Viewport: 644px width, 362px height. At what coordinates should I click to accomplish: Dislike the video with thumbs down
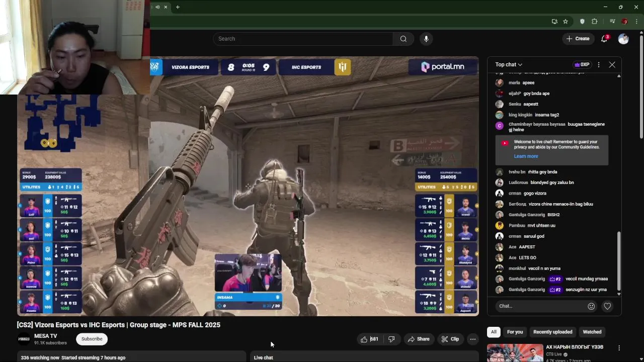pyautogui.click(x=391, y=339)
